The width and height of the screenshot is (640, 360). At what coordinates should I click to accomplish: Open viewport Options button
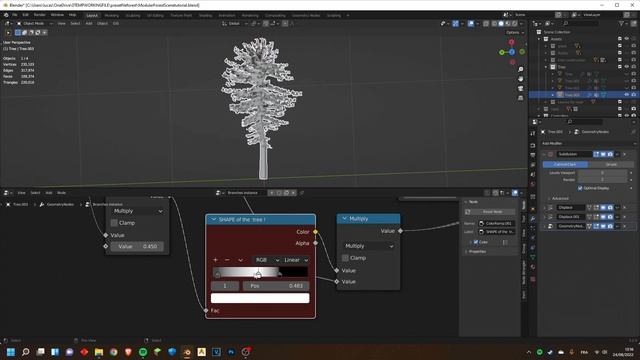pyautogui.click(x=515, y=32)
